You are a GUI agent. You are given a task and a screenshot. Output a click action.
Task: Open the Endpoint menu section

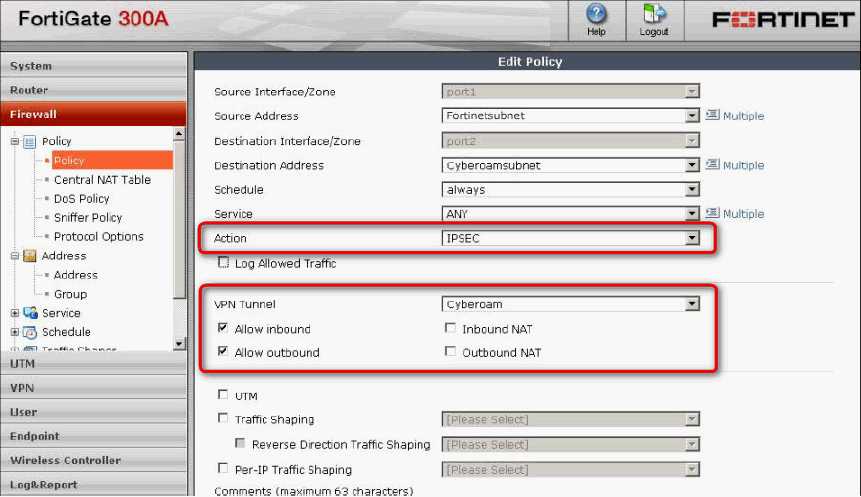(93, 436)
